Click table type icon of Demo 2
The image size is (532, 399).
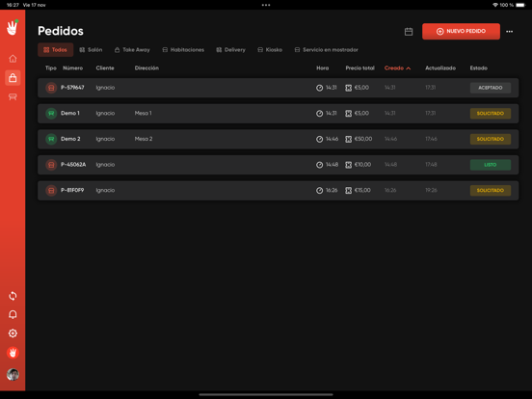coord(51,139)
